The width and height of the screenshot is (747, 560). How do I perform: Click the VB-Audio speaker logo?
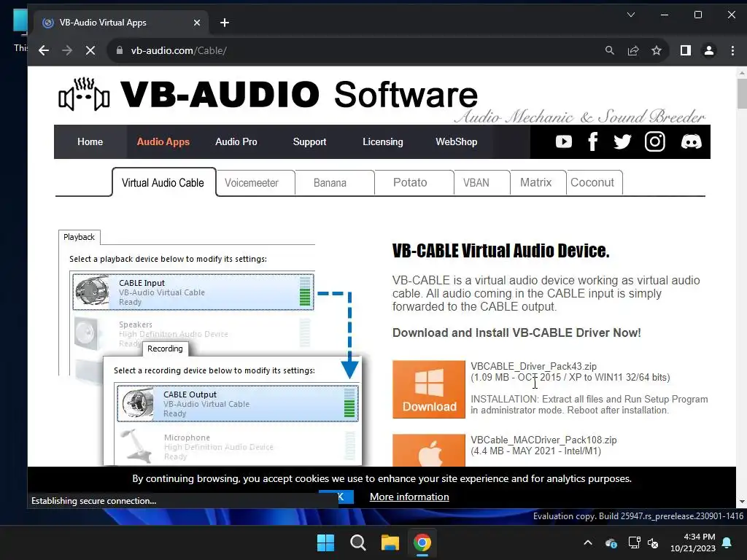tap(84, 94)
